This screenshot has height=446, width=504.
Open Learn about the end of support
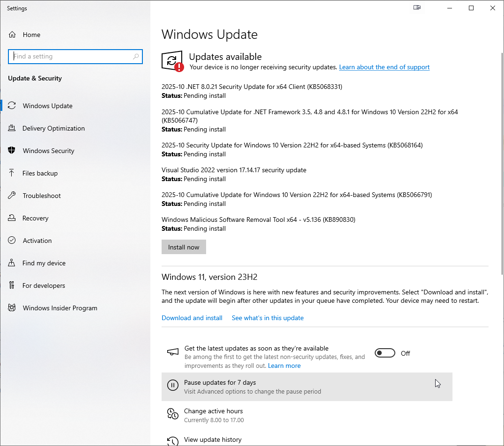click(x=384, y=67)
